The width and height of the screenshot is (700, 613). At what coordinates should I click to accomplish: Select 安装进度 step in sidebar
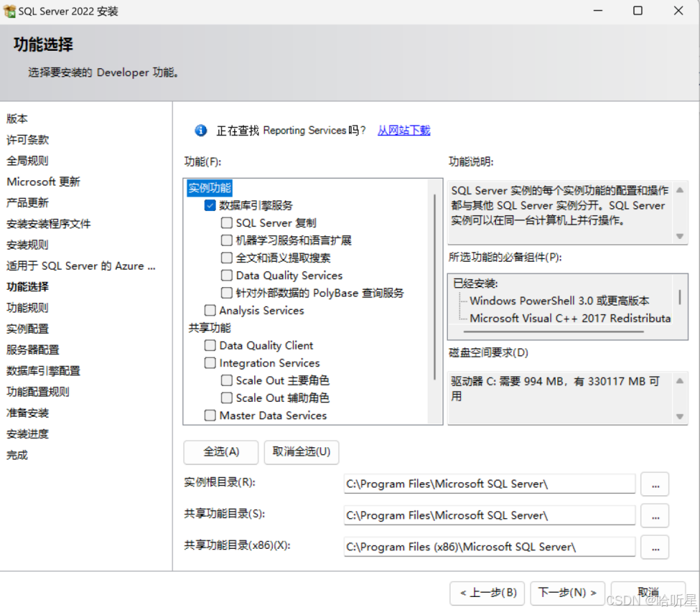pyautogui.click(x=28, y=434)
